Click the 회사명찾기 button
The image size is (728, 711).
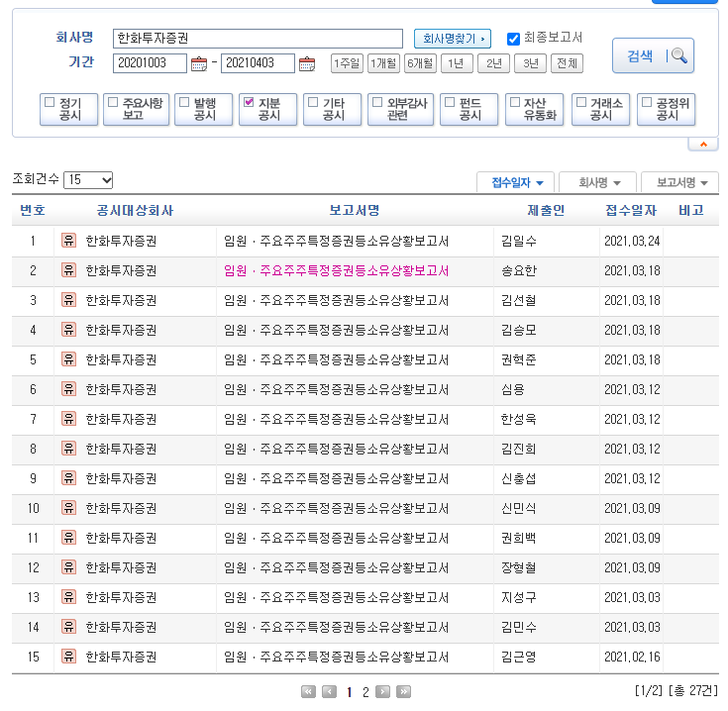(x=453, y=39)
